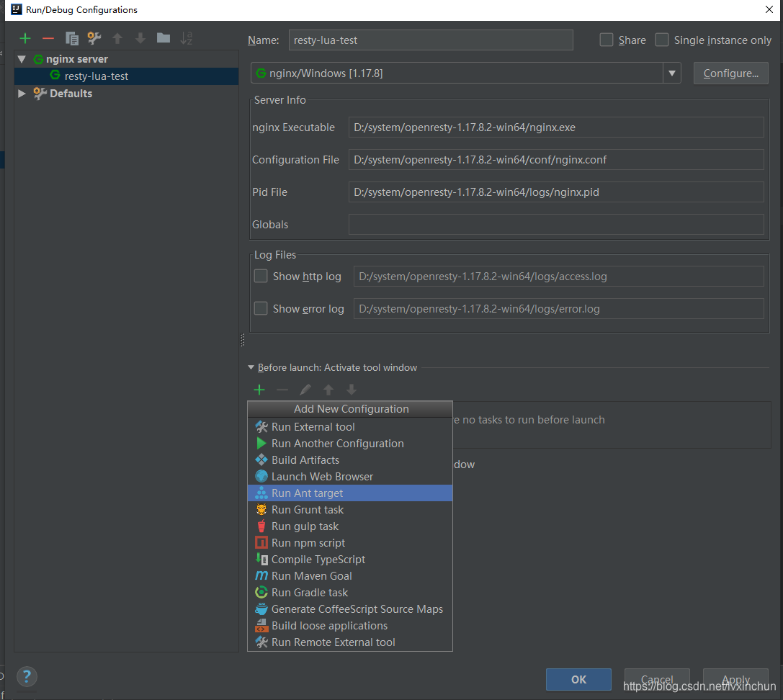Move the selected configuration down in the top toolbar
Screen dimensions: 783x700
pyautogui.click(x=140, y=38)
